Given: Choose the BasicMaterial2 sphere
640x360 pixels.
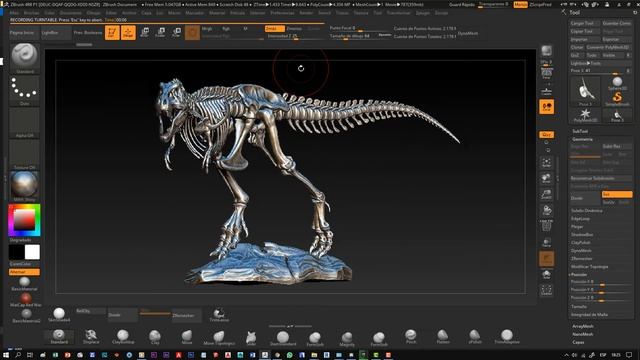Looking at the screenshot, I should (26, 316).
